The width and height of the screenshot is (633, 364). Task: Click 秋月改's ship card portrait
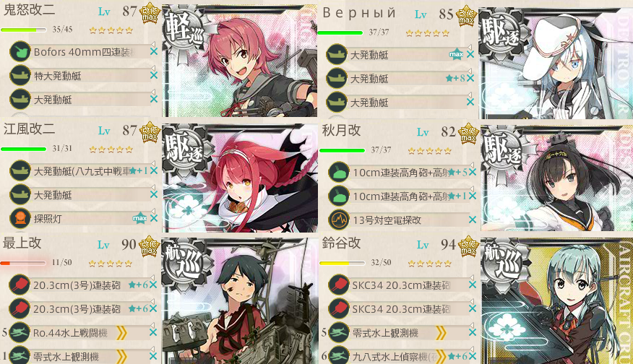[x=556, y=178]
